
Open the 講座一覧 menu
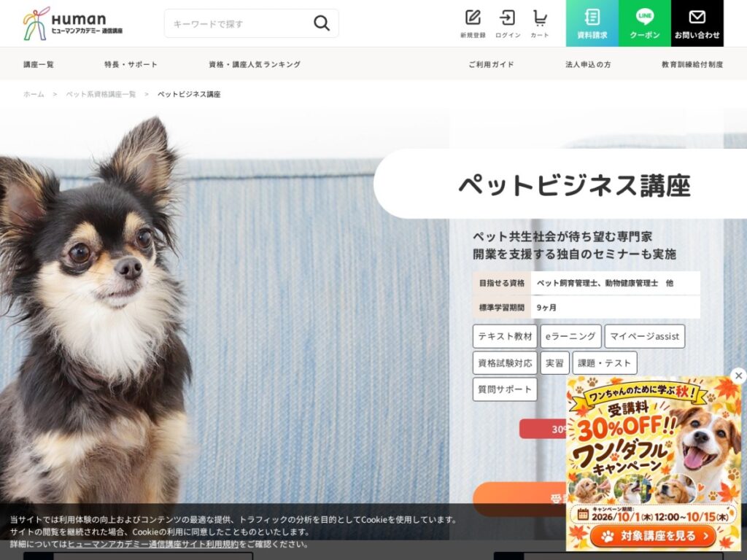[39, 64]
